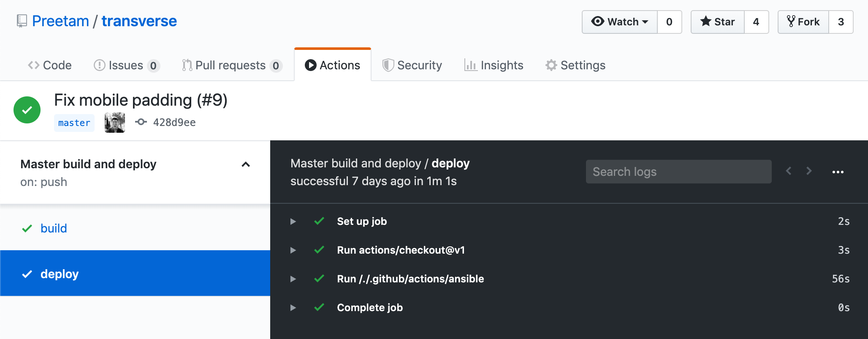
Task: Click green checkmark for Set up job
Action: click(319, 221)
